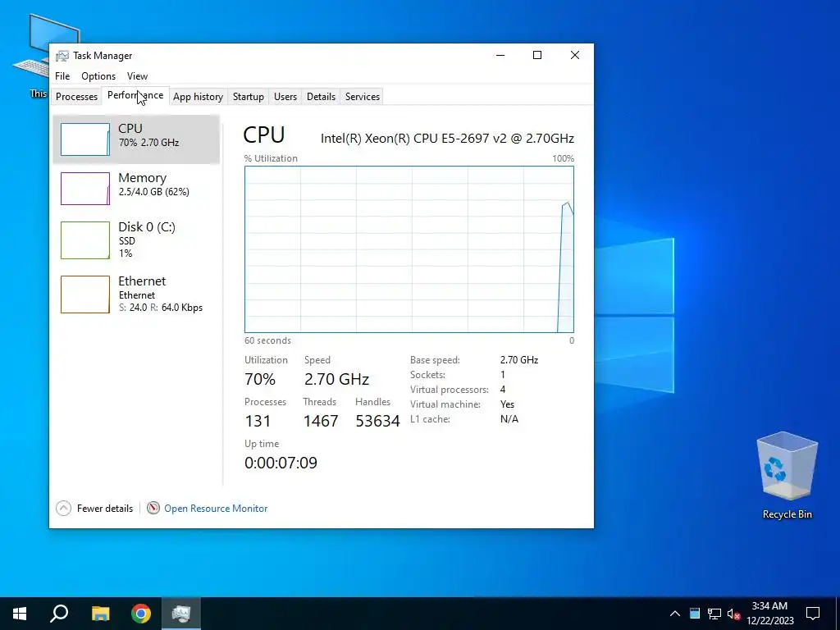Show hidden tray icons chevron
Image resolution: width=840 pixels, height=630 pixels.
point(675,614)
